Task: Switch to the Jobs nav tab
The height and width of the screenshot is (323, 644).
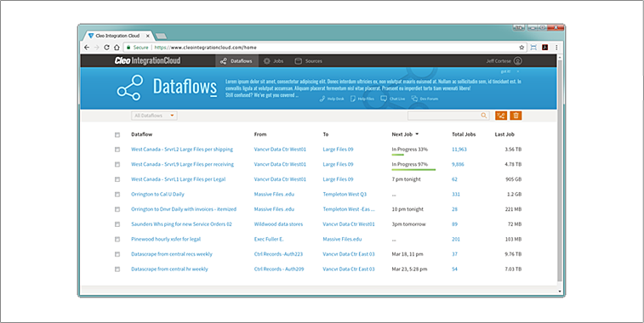Action: coord(274,61)
